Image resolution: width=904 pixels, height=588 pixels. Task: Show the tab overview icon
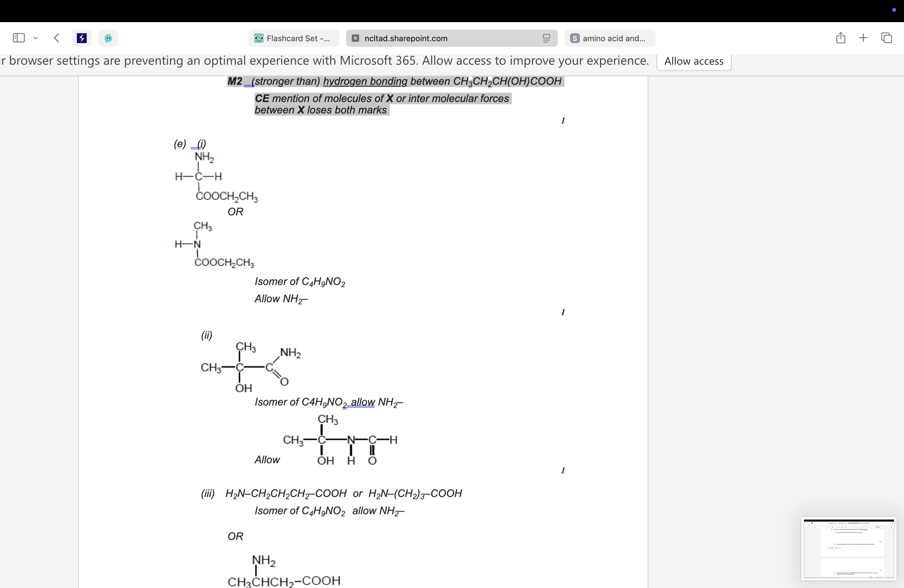pyautogui.click(x=886, y=38)
